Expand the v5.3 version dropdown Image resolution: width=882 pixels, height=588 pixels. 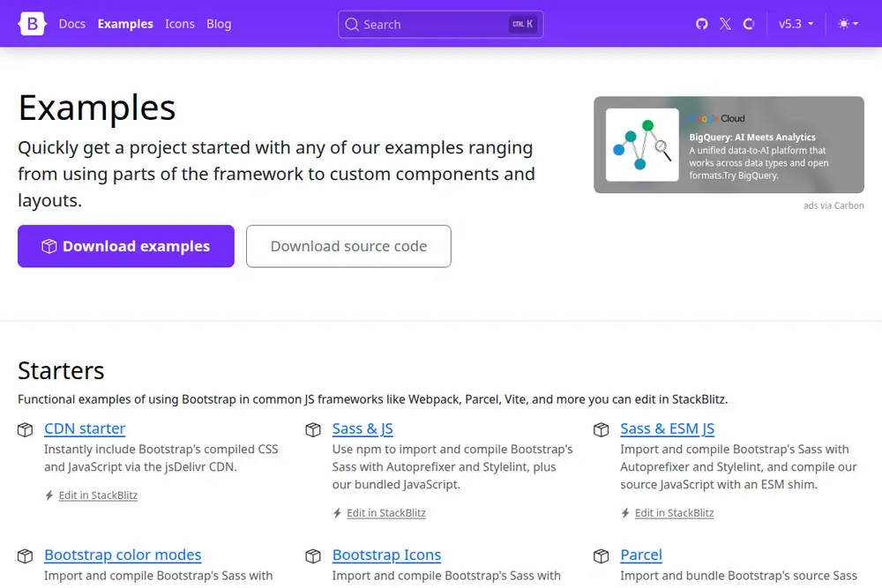coord(796,24)
